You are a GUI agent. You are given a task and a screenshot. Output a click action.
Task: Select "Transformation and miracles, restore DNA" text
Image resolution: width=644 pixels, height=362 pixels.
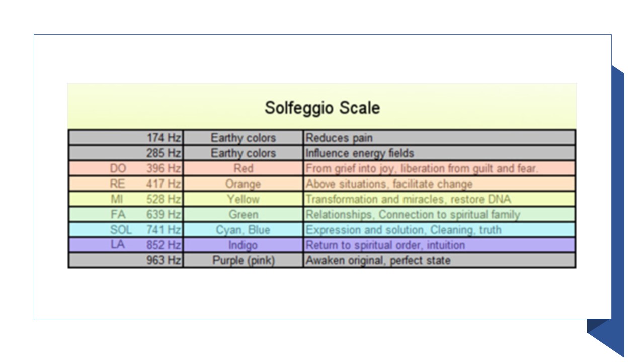[x=408, y=199]
